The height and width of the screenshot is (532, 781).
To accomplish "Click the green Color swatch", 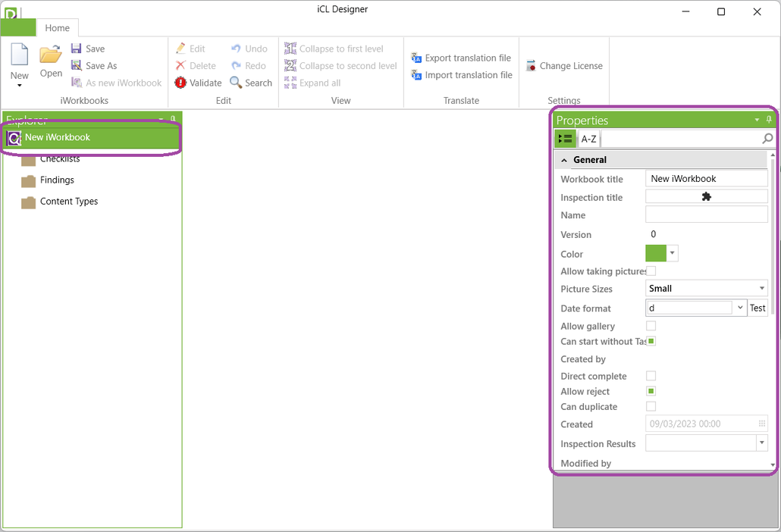I will (655, 254).
